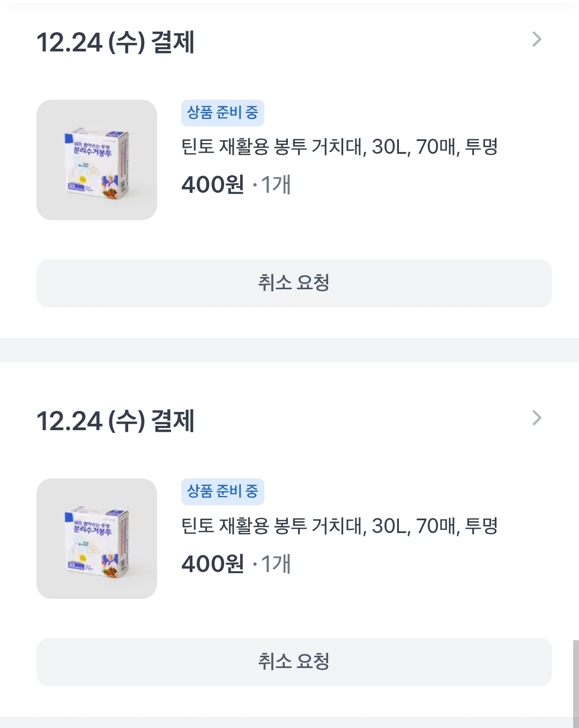This screenshot has height=728, width=579.
Task: Select first order's 상품 준비 중 badge
Action: 222,113
